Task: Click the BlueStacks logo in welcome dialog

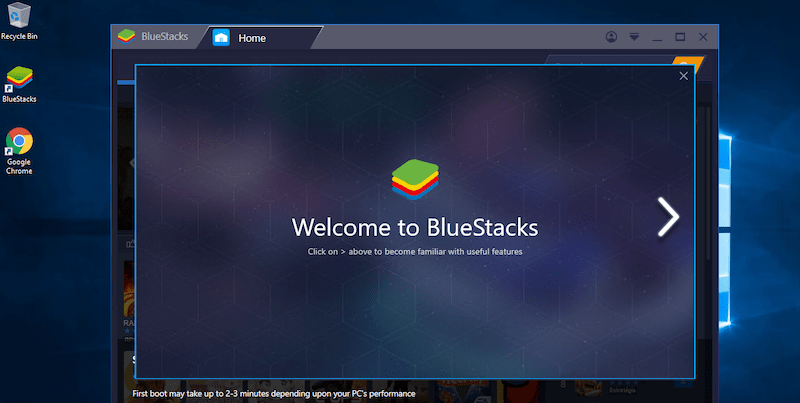Action: pos(415,179)
